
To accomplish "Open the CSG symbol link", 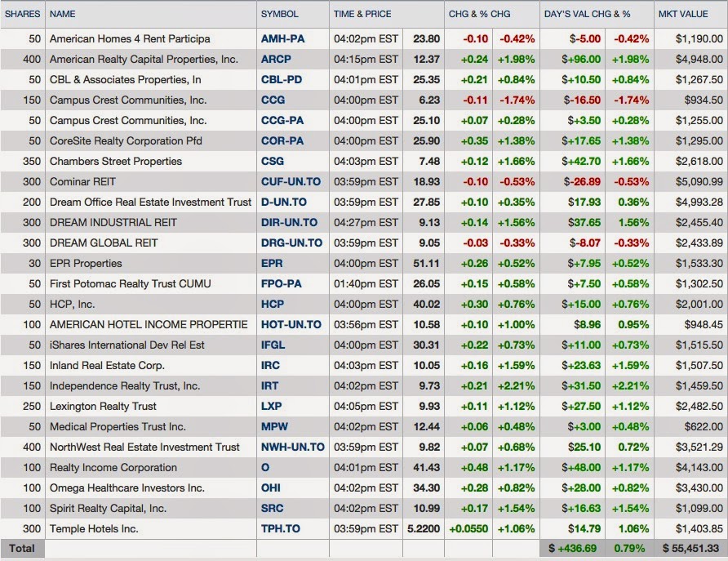I will tap(273, 162).
